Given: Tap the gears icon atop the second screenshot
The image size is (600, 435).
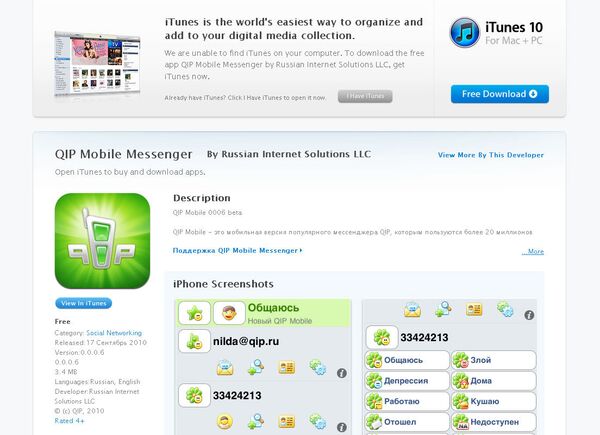Looking at the screenshot, I should pyautogui.click(x=505, y=309).
